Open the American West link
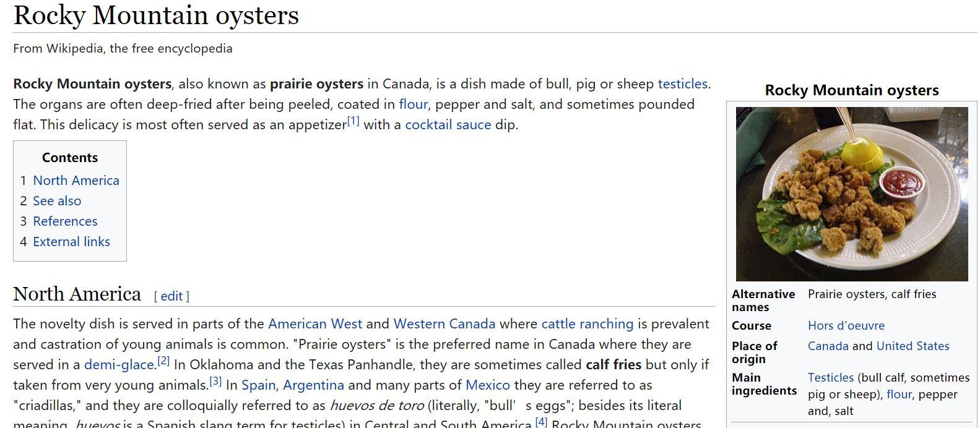Screen dimensions: 980x428 click(314, 323)
